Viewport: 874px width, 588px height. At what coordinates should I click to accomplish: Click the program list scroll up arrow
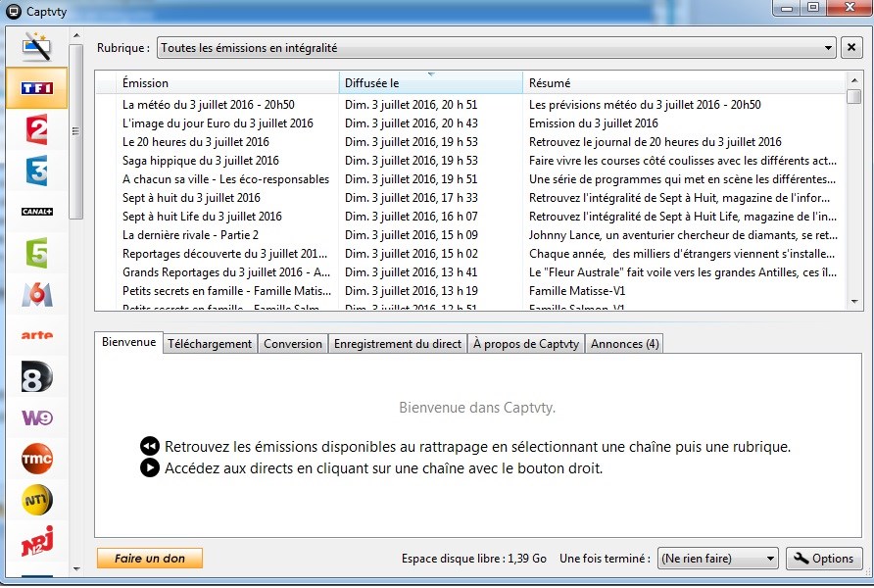tap(854, 79)
